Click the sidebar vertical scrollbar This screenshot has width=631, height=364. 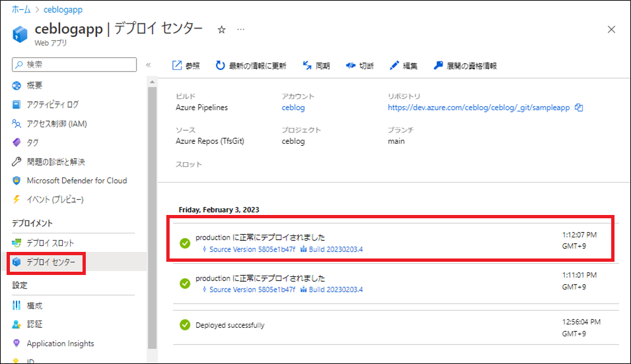(x=152, y=217)
